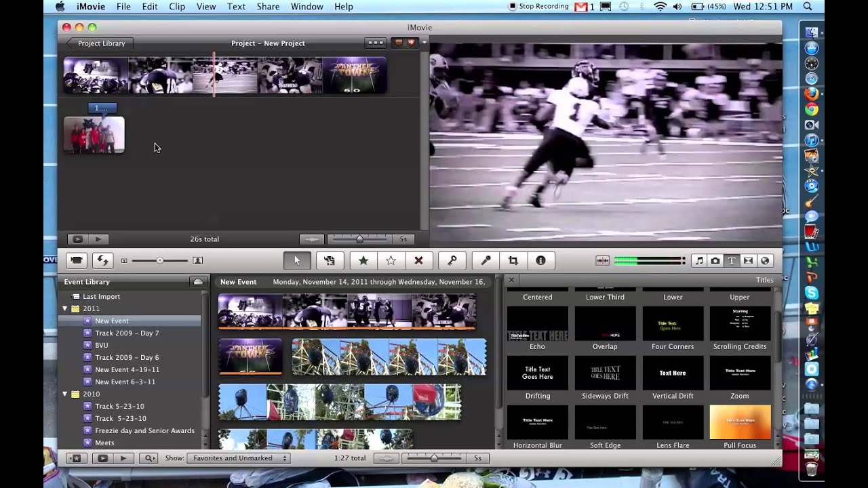This screenshot has height=488, width=868.
Task: Open the camera import window
Action: pos(77,260)
